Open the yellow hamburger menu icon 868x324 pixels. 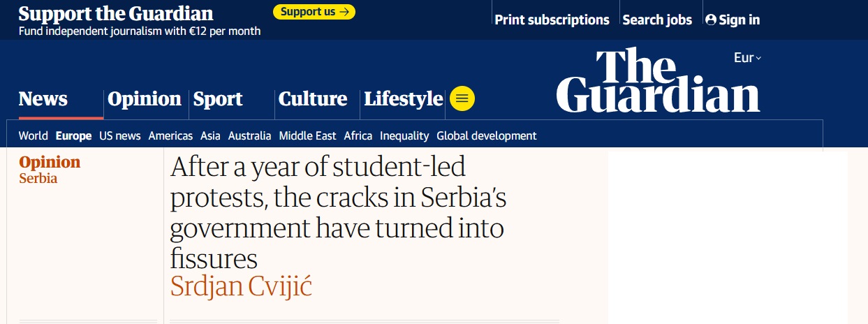[x=462, y=98]
